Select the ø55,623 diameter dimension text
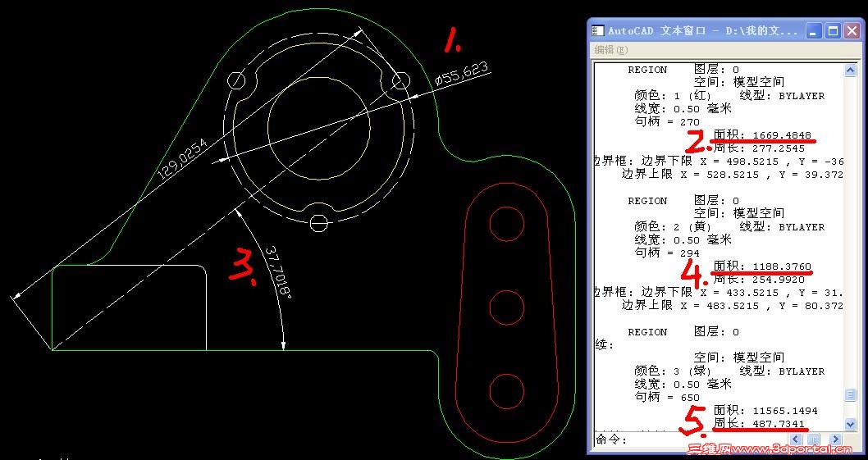Viewport: 868px width, 460px height. pos(462,74)
